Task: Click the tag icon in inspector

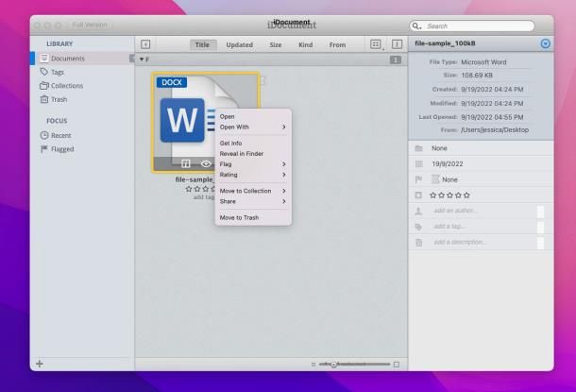Action: click(x=418, y=227)
